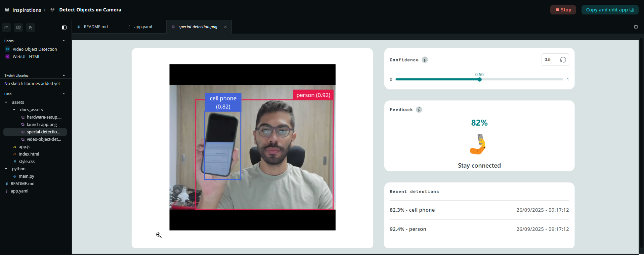The width and height of the screenshot is (644, 255).
Task: Go to Inspirations breadcrumb
Action: [27, 10]
